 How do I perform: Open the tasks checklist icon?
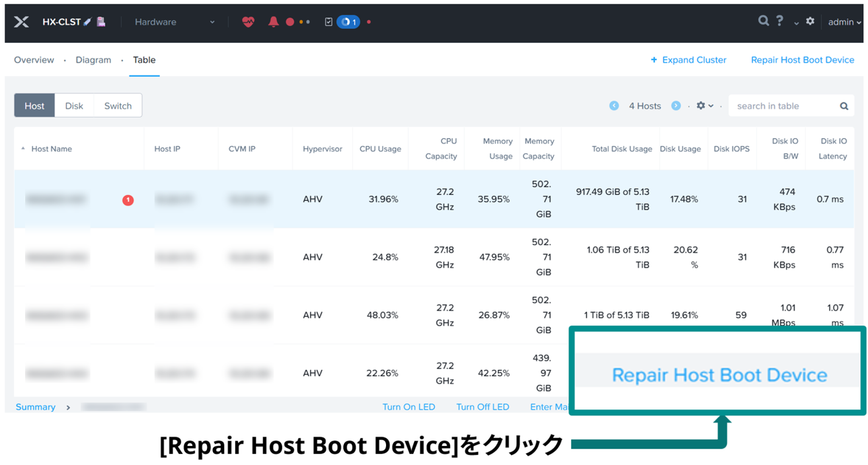coord(329,22)
